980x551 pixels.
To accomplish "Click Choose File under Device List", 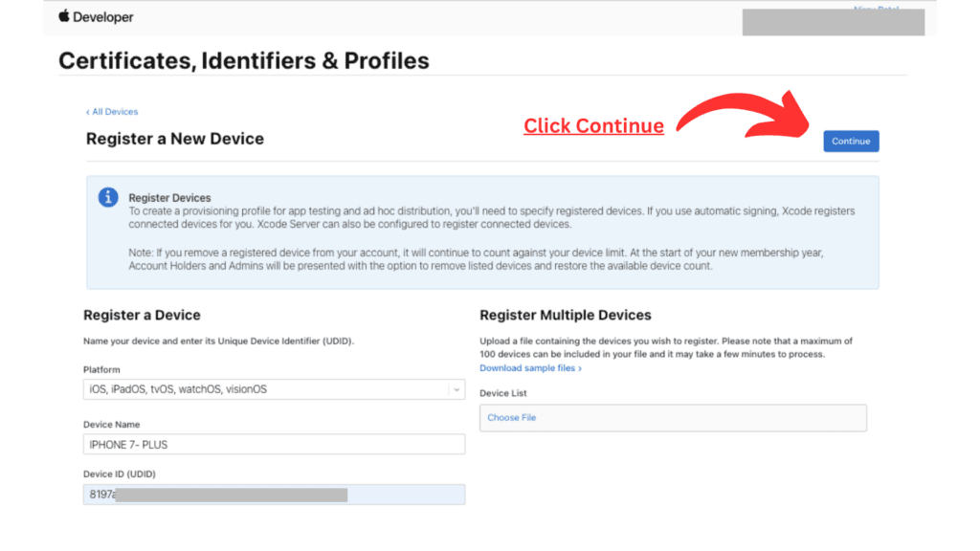I will click(512, 418).
